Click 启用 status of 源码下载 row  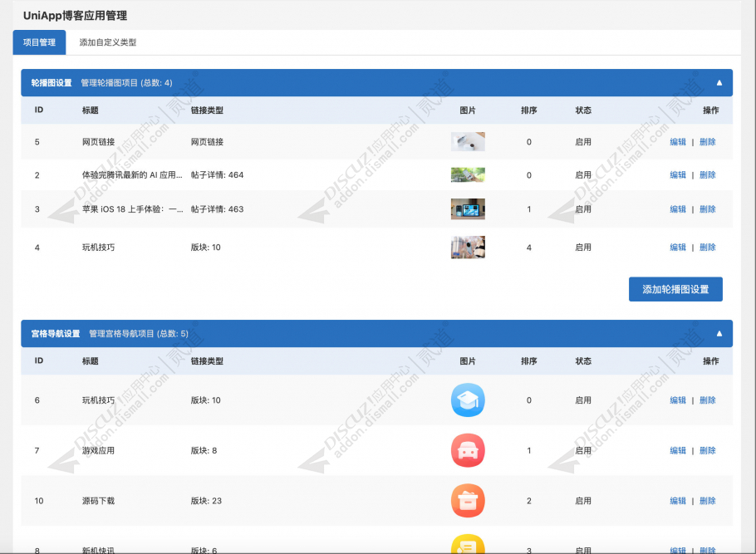(583, 501)
